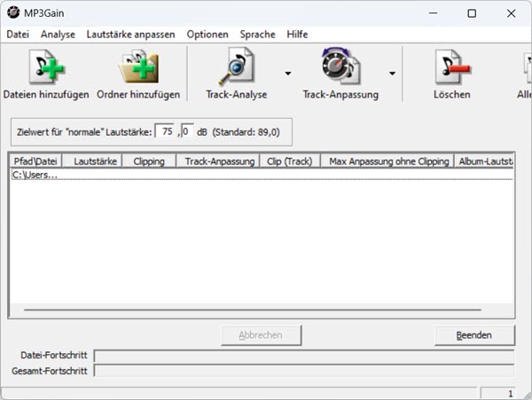
Task: Open the Sprache menu
Action: [x=257, y=35]
